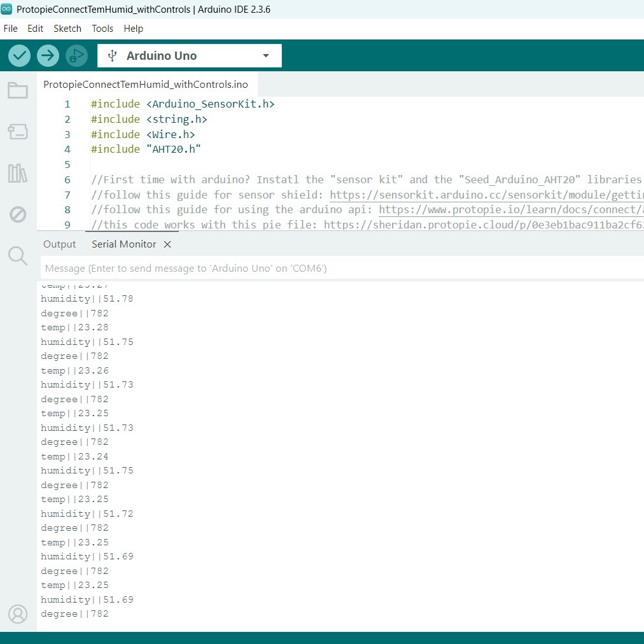Screen dimensions: 644x644
Task: Click the account icon at bottom left
Action: tap(18, 614)
